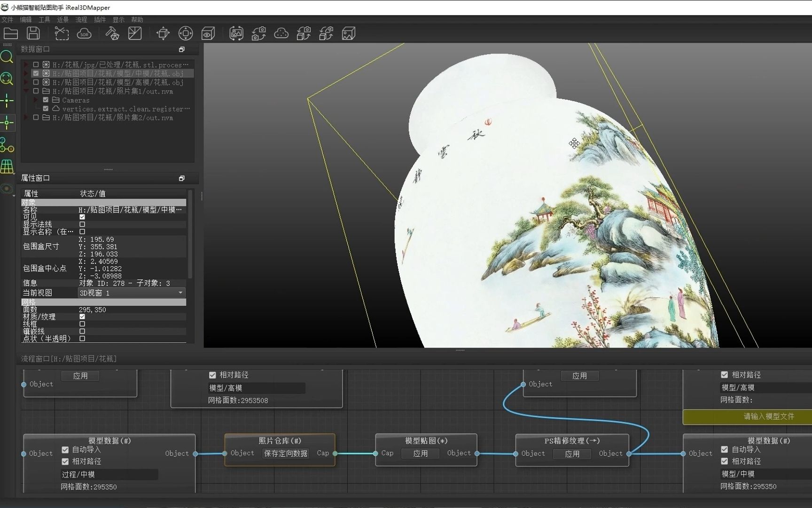Float the 数据窗口 panel
The height and width of the screenshot is (508, 812).
(182, 49)
